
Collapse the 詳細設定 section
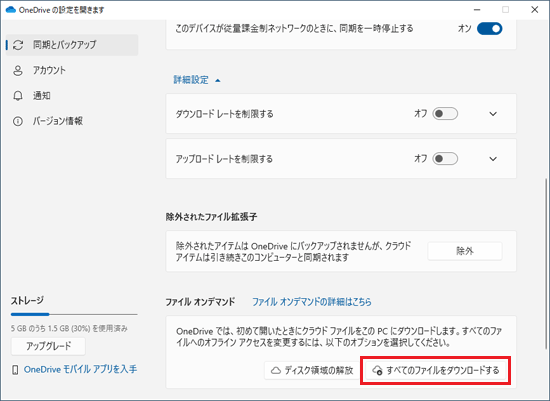(x=197, y=80)
